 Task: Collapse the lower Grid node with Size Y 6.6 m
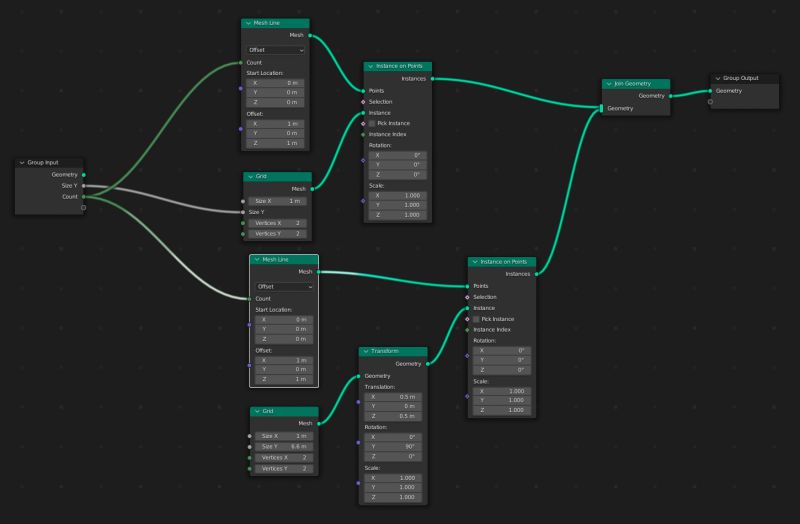pyautogui.click(x=257, y=411)
